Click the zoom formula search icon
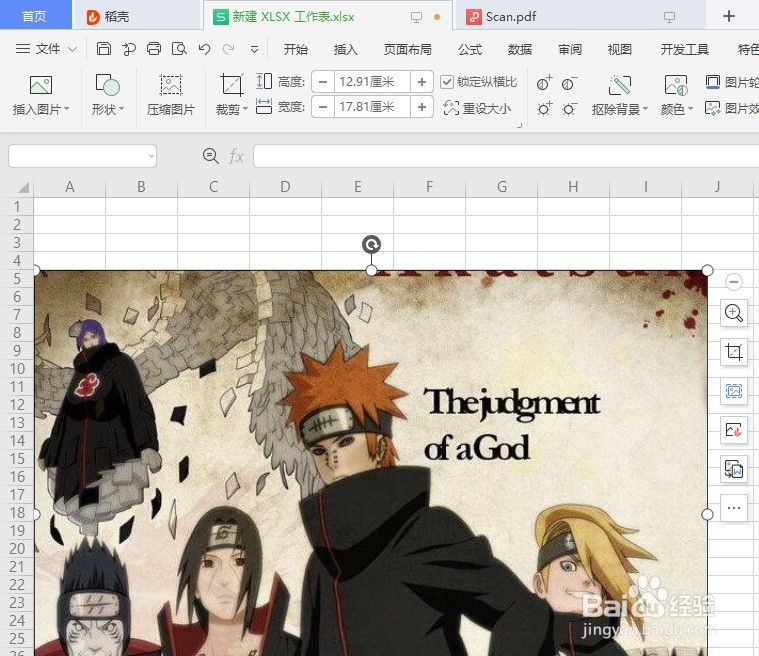This screenshot has height=656, width=759. 211,156
